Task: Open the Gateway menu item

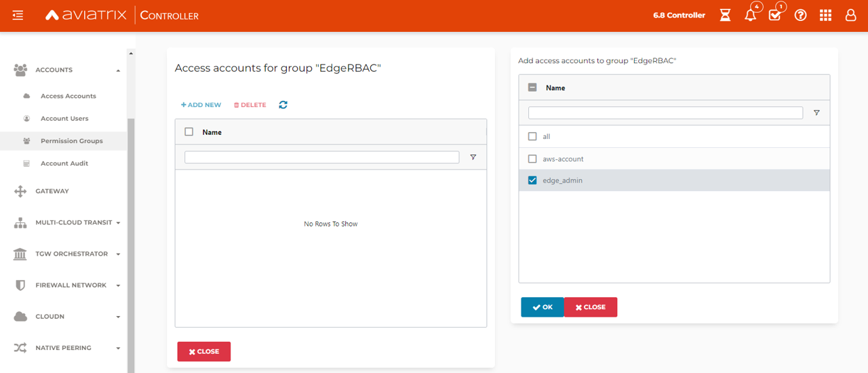Action: click(x=52, y=191)
